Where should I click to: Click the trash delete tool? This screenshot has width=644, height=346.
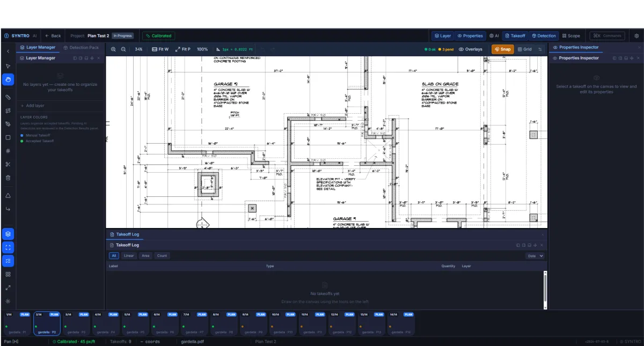(8, 178)
